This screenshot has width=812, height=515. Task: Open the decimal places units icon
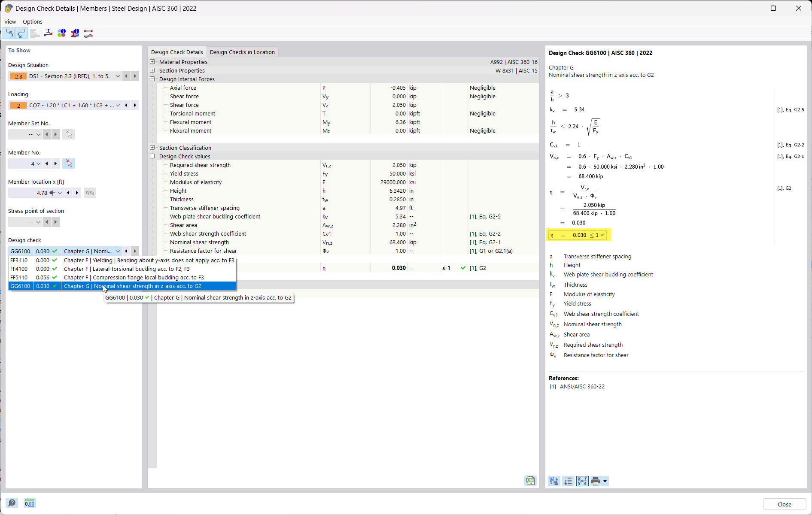(30, 503)
